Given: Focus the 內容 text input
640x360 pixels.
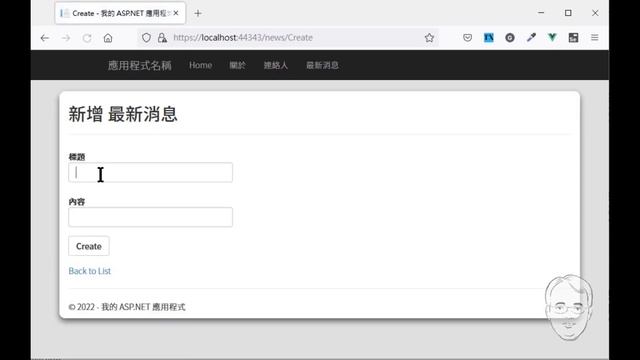Looking at the screenshot, I should point(151,217).
